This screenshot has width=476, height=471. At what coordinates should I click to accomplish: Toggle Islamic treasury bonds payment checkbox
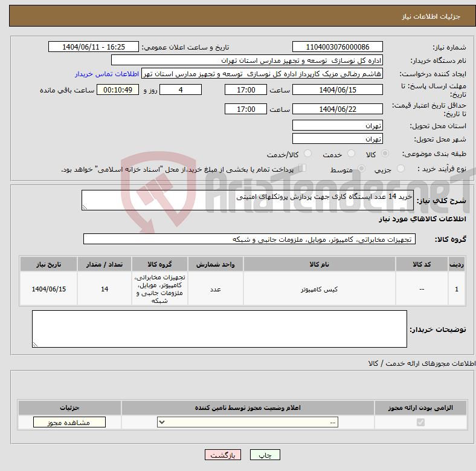pyautogui.click(x=302, y=167)
